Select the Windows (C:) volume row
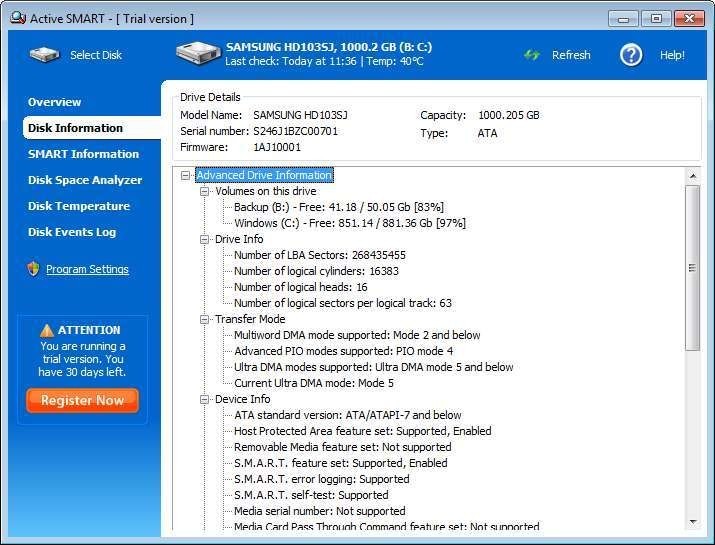This screenshot has width=715, height=545. point(350,223)
